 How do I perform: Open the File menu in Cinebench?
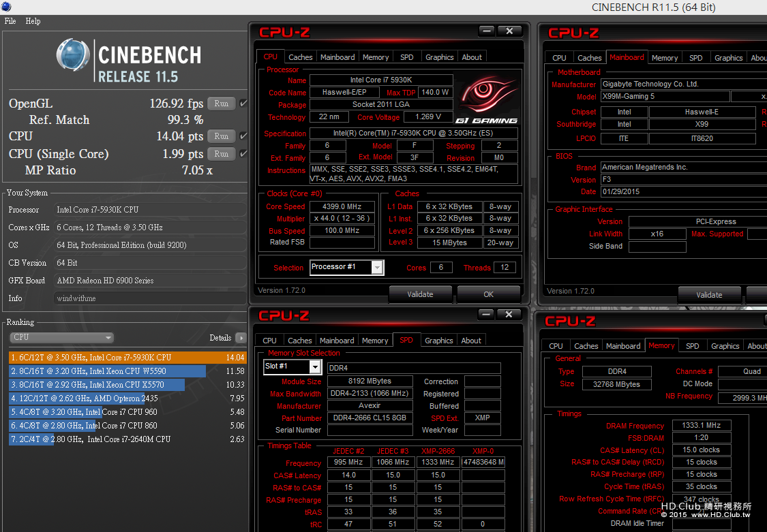(x=10, y=21)
